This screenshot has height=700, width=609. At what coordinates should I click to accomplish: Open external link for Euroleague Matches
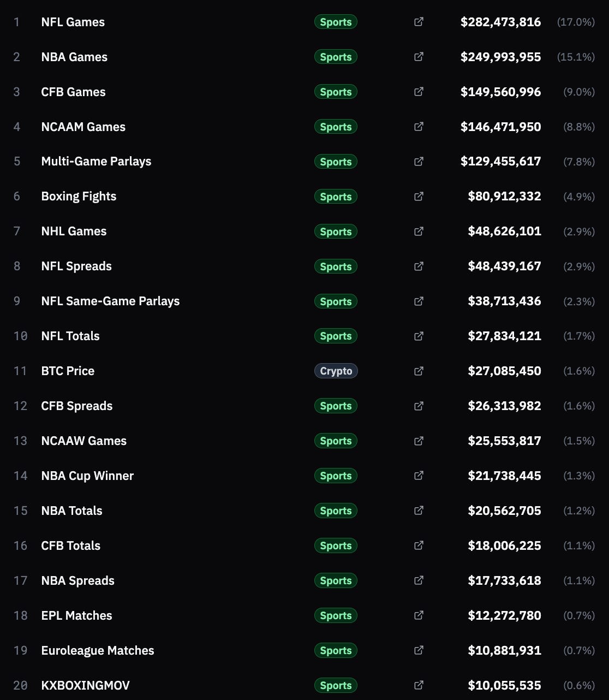pos(419,650)
